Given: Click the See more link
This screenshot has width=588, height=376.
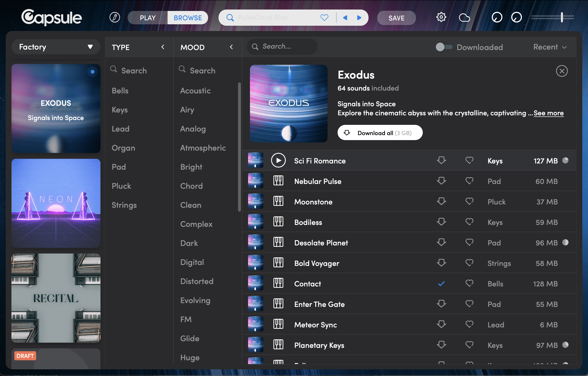Looking at the screenshot, I should pyautogui.click(x=548, y=113).
